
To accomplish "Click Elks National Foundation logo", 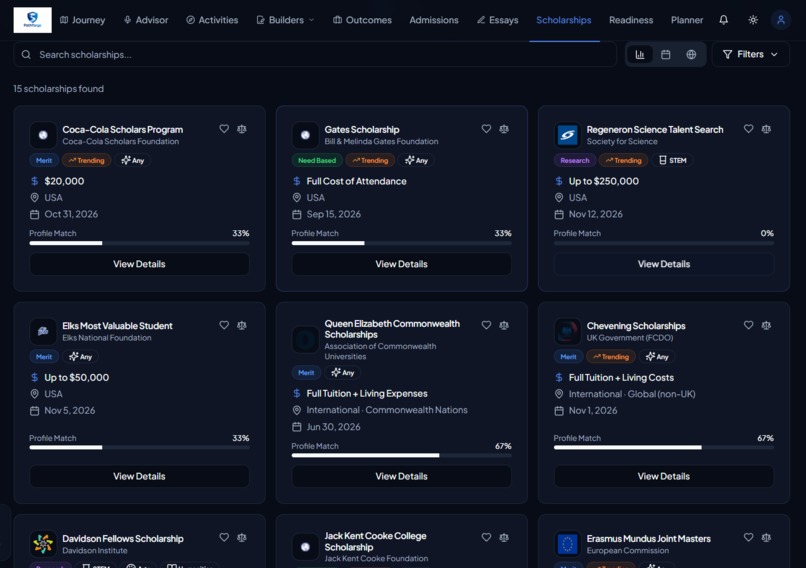I will tap(43, 332).
